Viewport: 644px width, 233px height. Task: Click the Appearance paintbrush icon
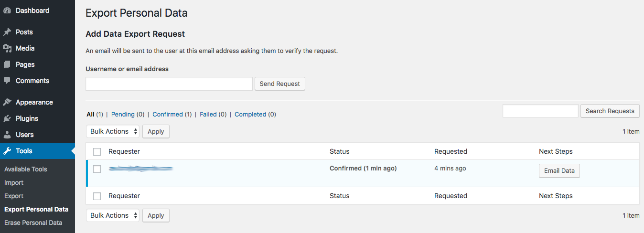(7, 102)
